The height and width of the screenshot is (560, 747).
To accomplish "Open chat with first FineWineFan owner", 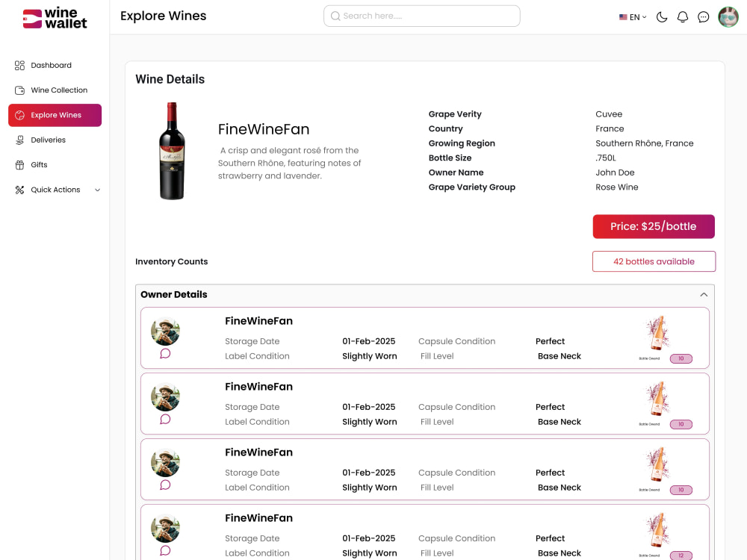I will (165, 353).
